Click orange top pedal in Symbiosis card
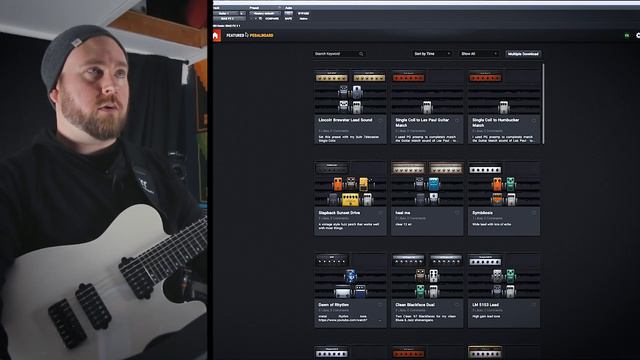 coord(497,184)
